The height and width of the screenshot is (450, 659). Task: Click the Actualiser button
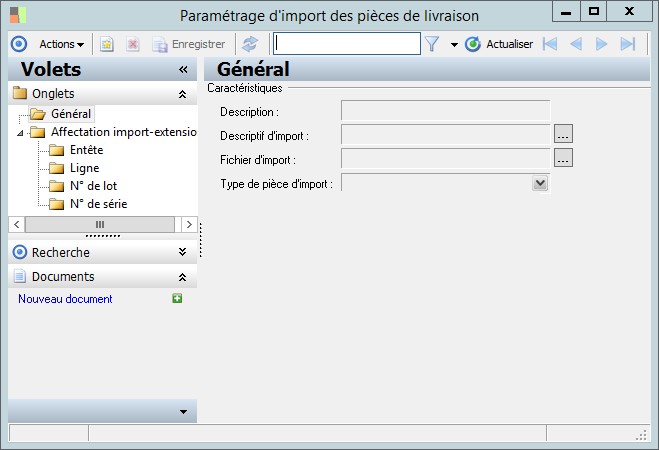tap(500, 44)
